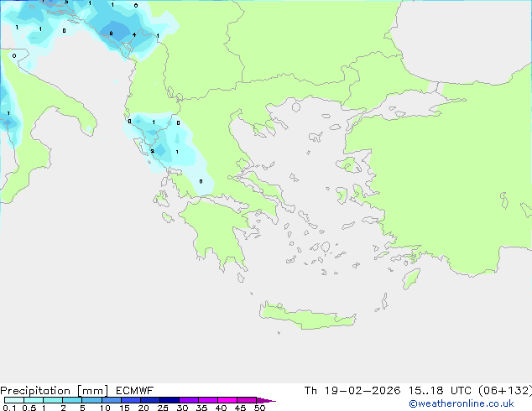Pick the 15–20 mm legend color swatch

(130, 400)
